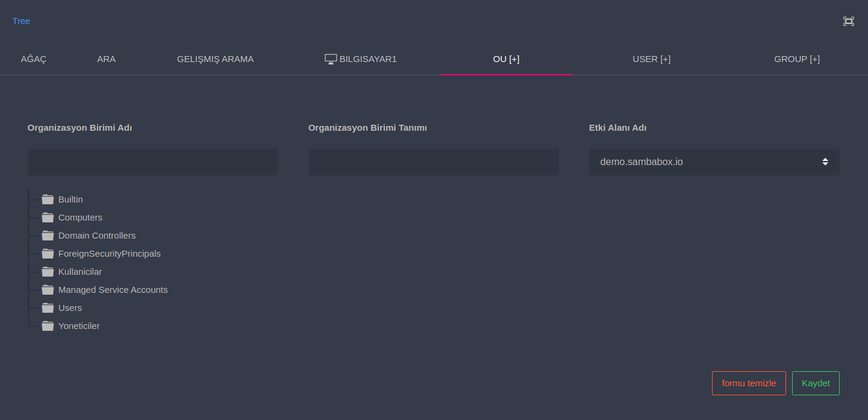Click the ForeignSecurityPrincipals folder icon

point(48,254)
